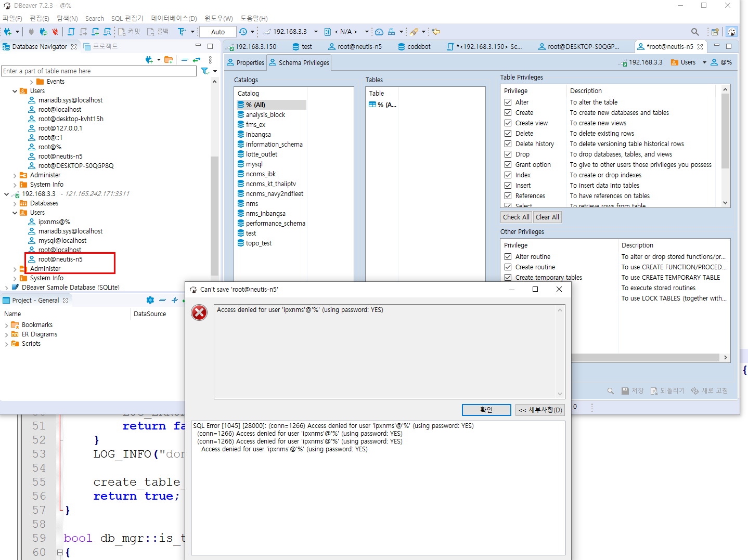Click Collapse All icon in Database Navigator toolbar
Screen dimensions: 748x560
(185, 60)
